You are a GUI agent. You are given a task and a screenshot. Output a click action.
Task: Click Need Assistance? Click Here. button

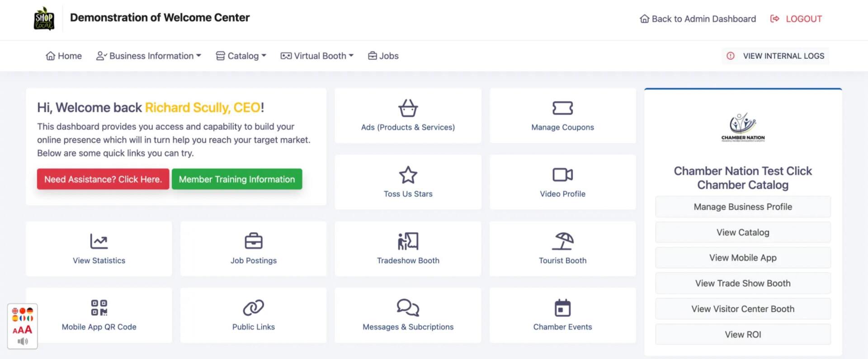pos(103,179)
